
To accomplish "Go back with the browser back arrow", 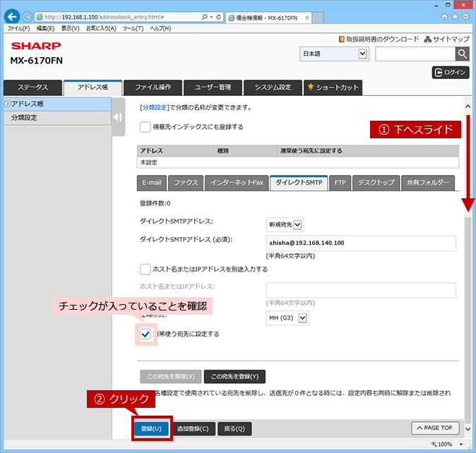I will [x=12, y=17].
